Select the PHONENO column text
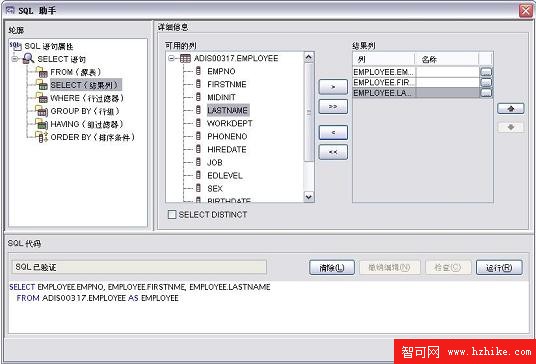Viewport: 536px width, 364px height. (x=227, y=136)
